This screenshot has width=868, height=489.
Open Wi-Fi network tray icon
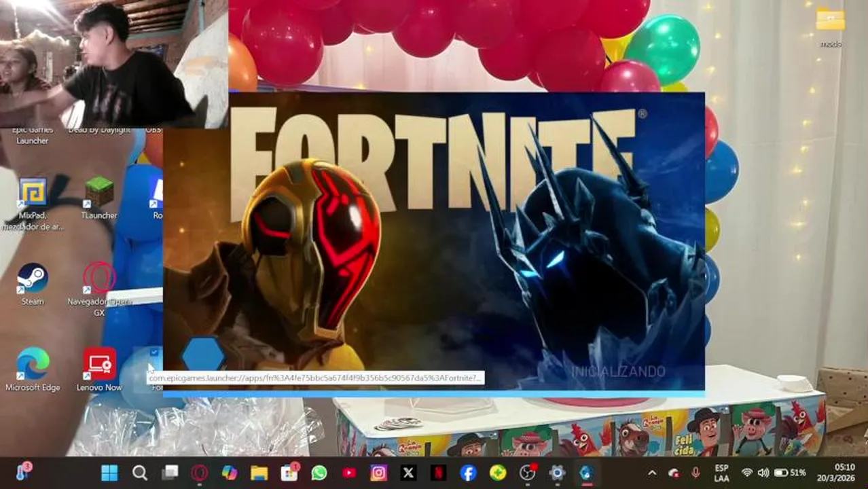tap(747, 473)
